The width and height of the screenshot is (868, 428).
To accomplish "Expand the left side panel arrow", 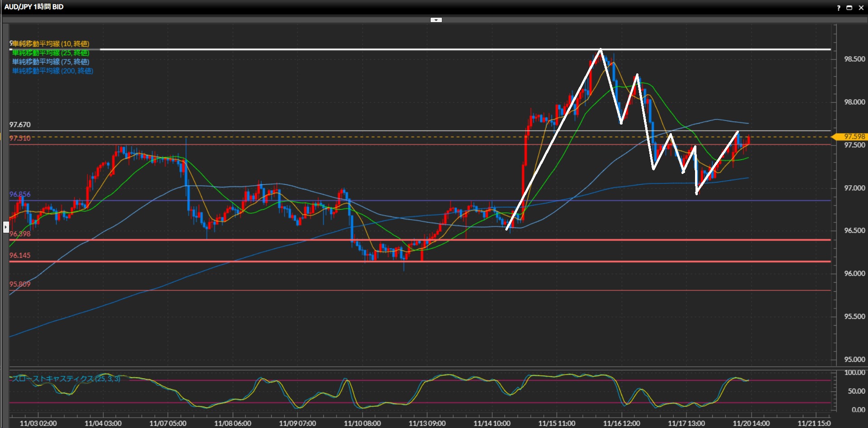I will coord(6,226).
